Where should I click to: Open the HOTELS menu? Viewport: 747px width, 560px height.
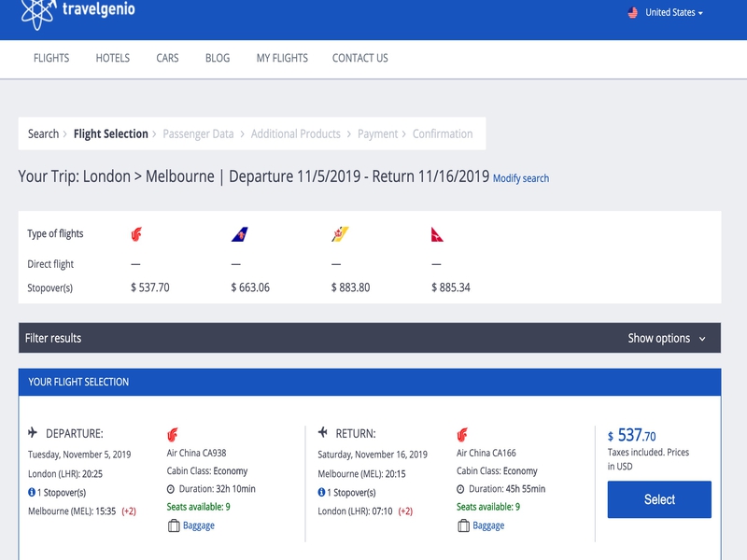tap(113, 58)
